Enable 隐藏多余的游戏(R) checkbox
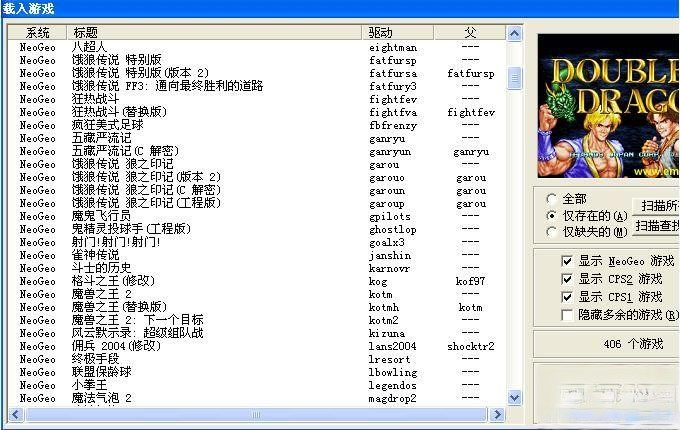 coord(567,315)
